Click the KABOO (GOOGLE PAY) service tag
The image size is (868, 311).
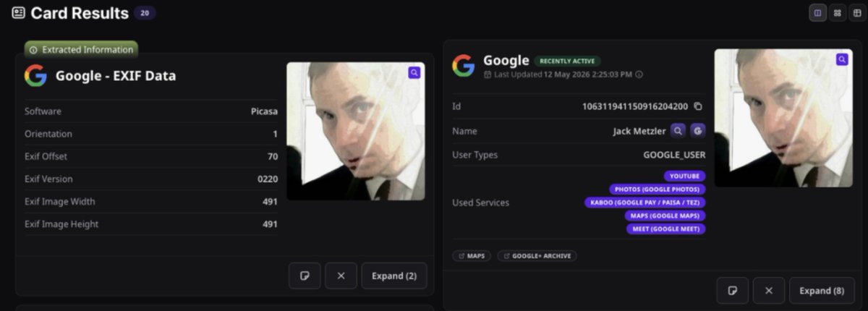[644, 203]
